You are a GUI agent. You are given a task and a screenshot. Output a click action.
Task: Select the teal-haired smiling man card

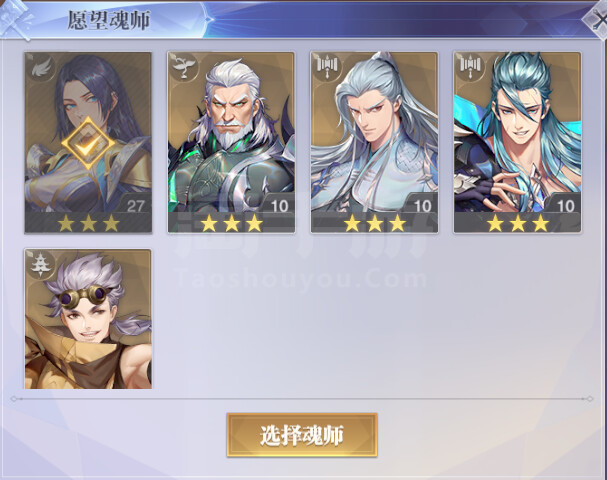(x=518, y=142)
